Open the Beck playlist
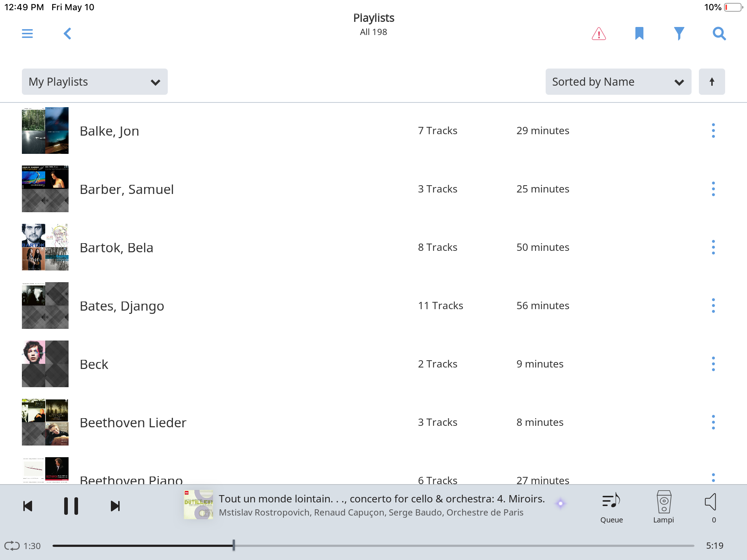The image size is (747, 560). click(x=94, y=364)
